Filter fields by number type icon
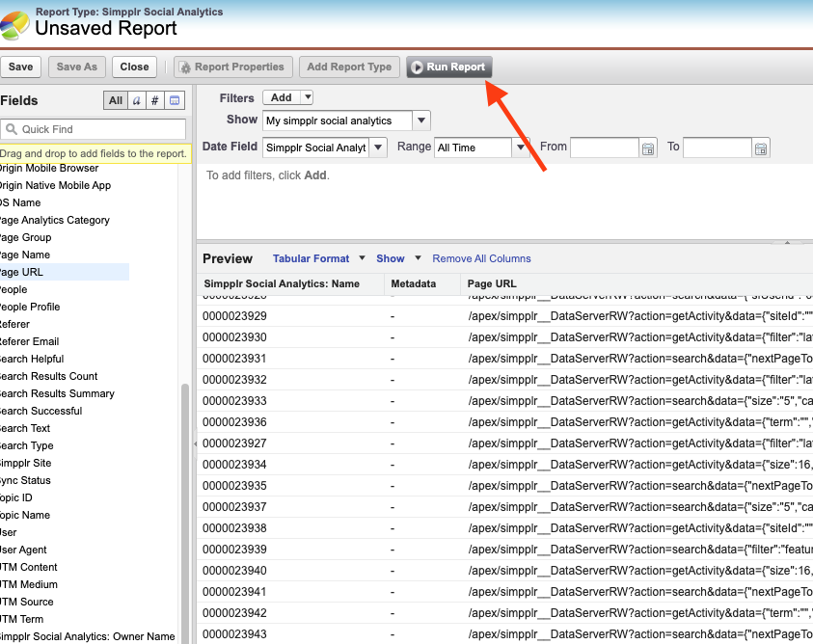The height and width of the screenshot is (644, 813). tap(154, 100)
